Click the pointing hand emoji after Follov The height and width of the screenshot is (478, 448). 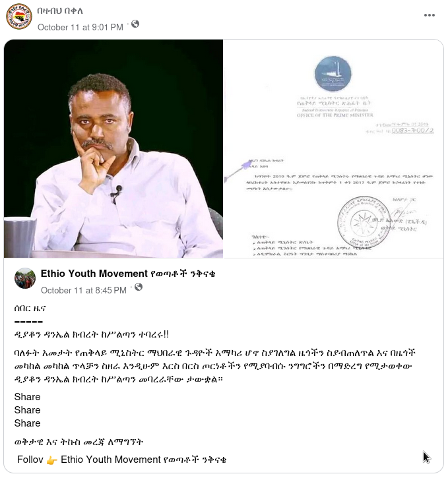pyautogui.click(x=52, y=460)
